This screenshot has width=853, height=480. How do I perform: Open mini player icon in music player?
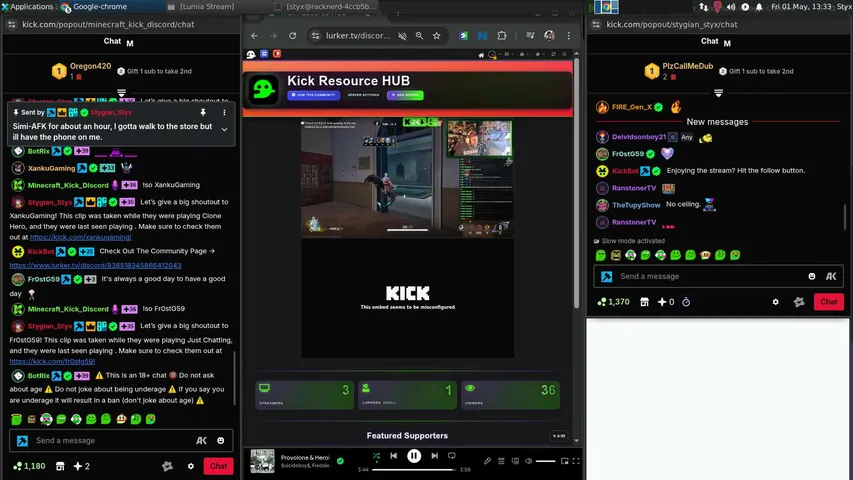(x=565, y=461)
